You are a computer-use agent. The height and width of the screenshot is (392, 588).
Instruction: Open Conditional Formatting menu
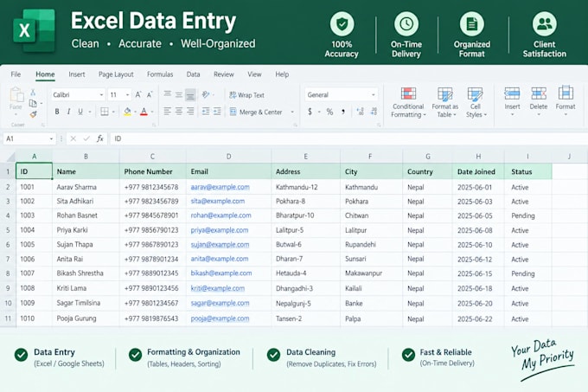408,102
